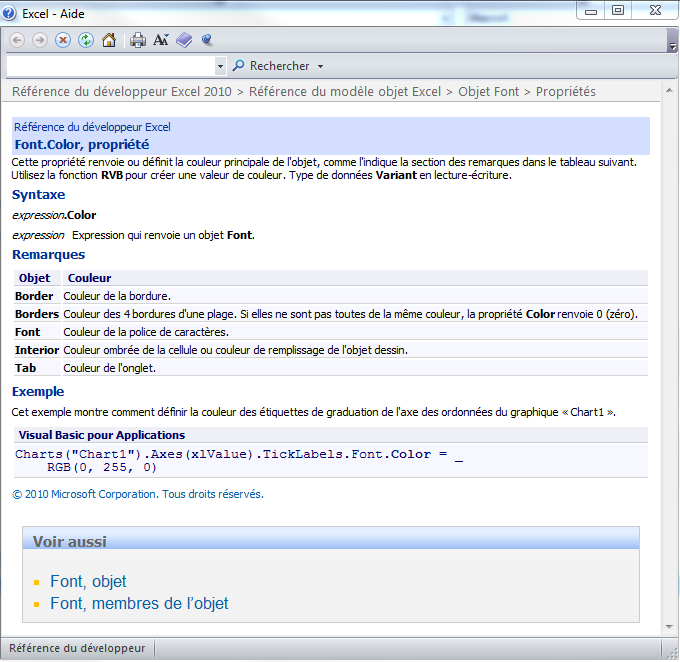Show the table of contents book icon
The width and height of the screenshot is (680, 662).
coord(184,40)
